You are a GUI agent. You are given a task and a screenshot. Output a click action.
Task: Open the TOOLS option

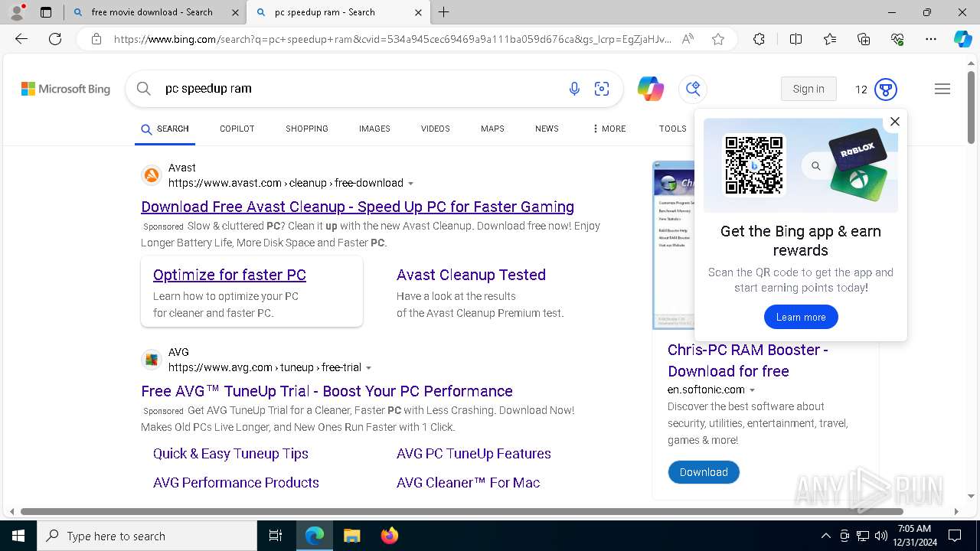[672, 129]
